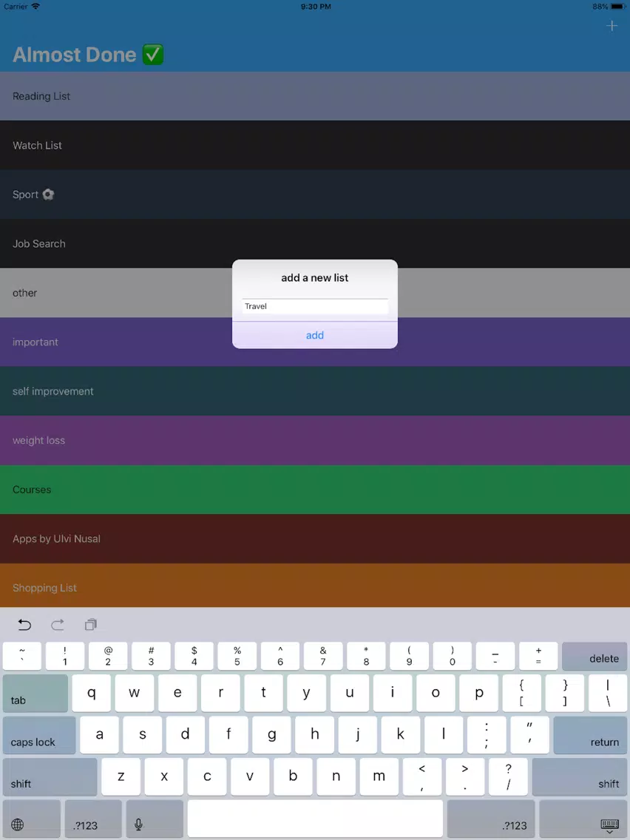The image size is (630, 840).
Task: Tap the s key
Action: tap(143, 735)
